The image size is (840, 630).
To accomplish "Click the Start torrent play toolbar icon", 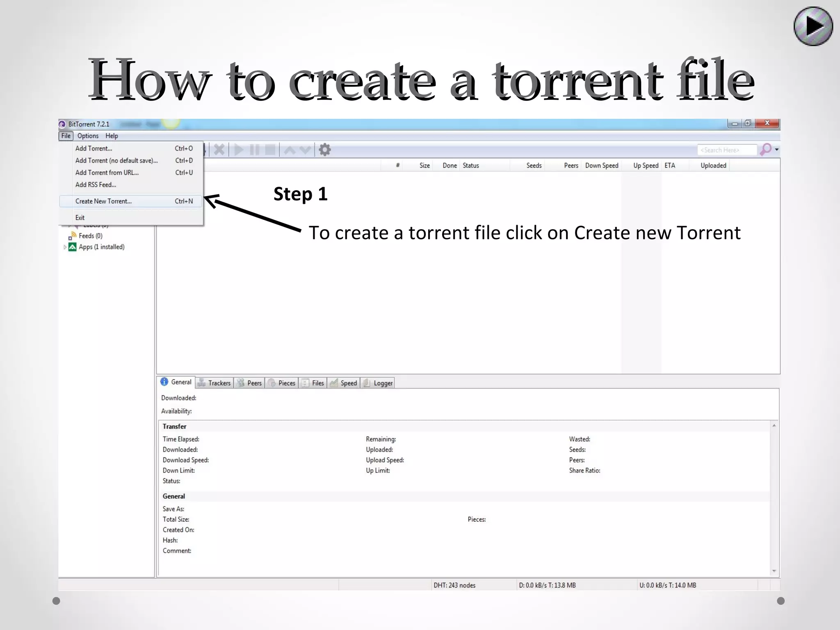I will [239, 150].
